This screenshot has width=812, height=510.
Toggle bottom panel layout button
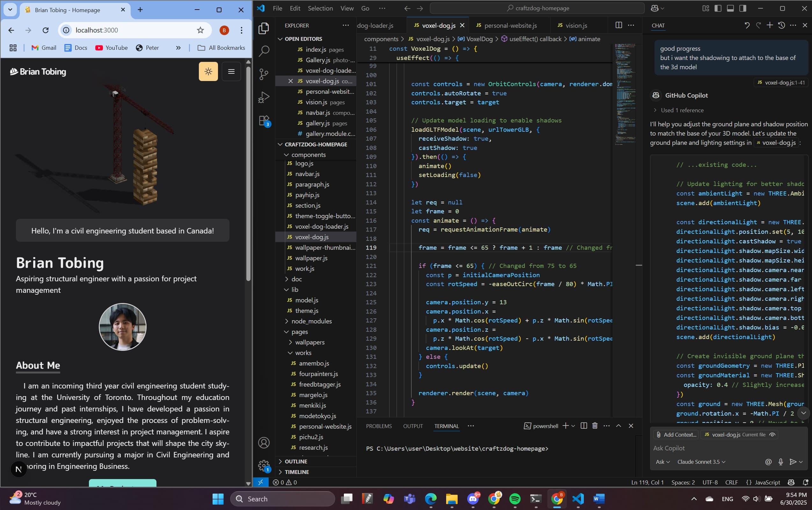[x=730, y=8]
